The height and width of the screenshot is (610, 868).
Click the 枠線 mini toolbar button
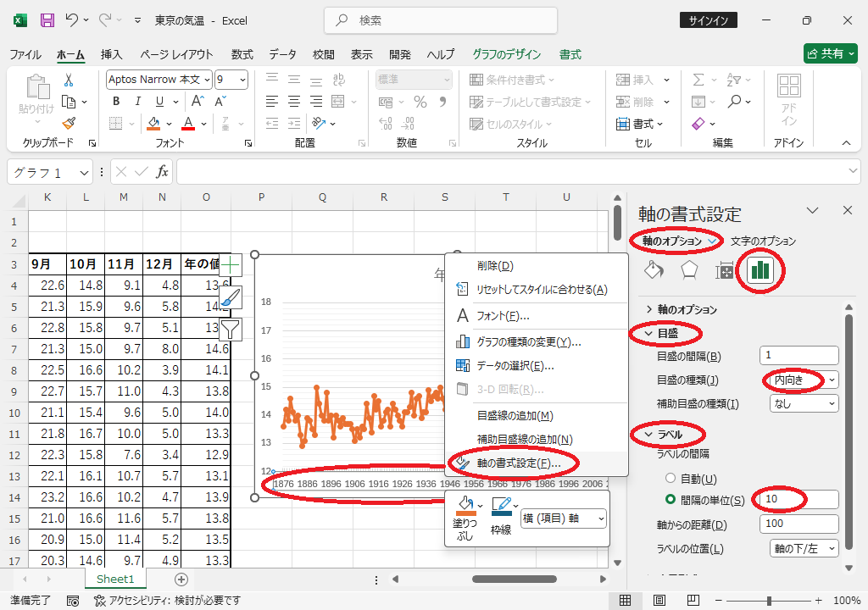[502, 517]
